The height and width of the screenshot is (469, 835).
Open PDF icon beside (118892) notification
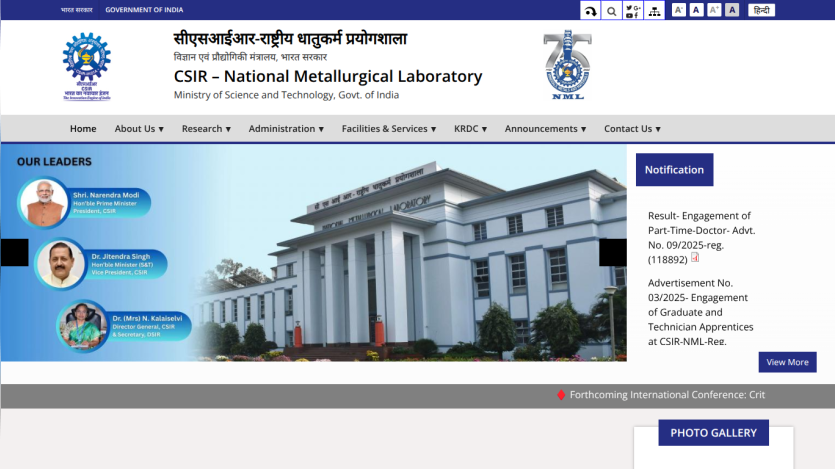click(x=695, y=258)
